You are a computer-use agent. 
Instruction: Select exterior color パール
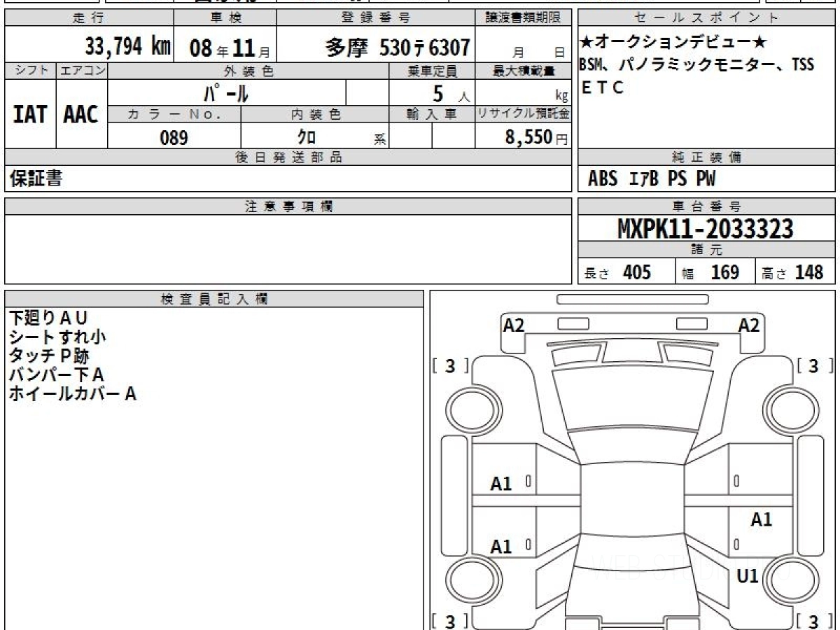click(x=226, y=92)
